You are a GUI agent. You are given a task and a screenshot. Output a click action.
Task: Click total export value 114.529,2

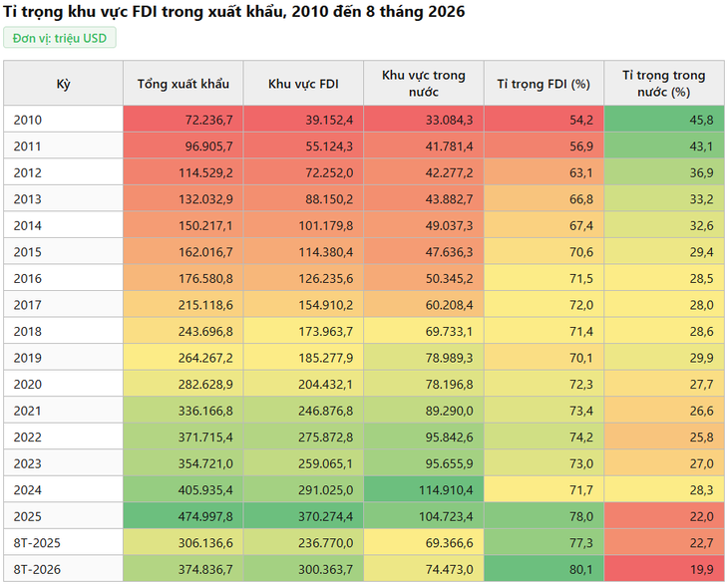[182, 172]
